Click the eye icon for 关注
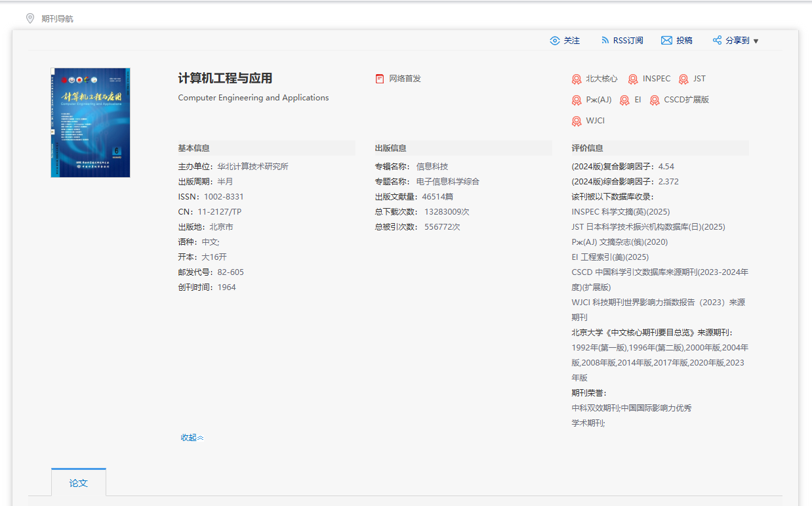This screenshot has width=812, height=506. pyautogui.click(x=555, y=41)
